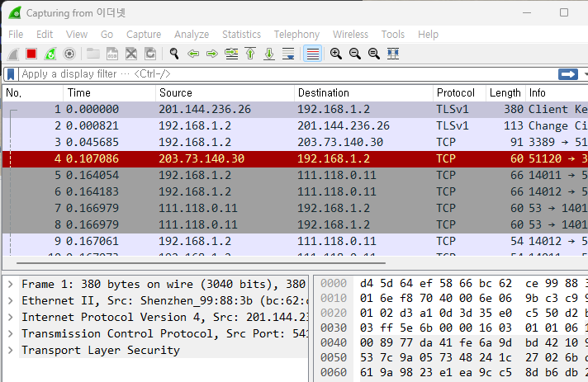The height and width of the screenshot is (382, 588).
Task: Expand the Internet Protocol Version 4 node
Action: (x=10, y=317)
